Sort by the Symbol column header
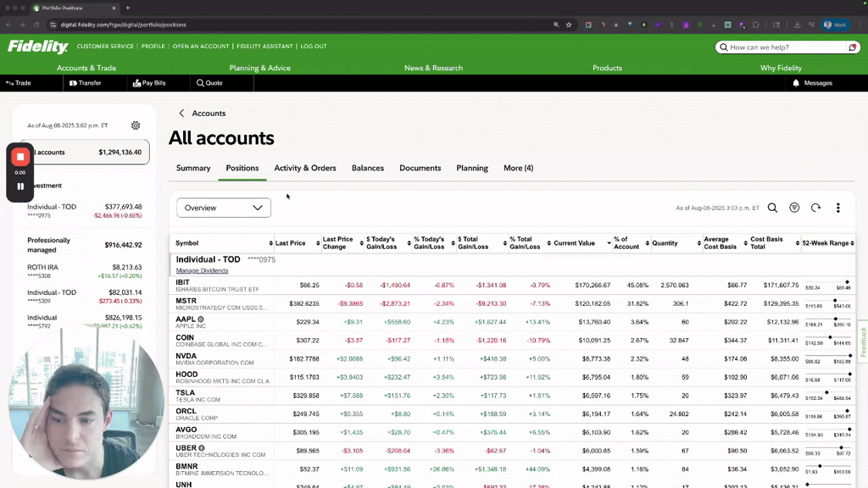Image resolution: width=868 pixels, height=488 pixels. point(223,243)
